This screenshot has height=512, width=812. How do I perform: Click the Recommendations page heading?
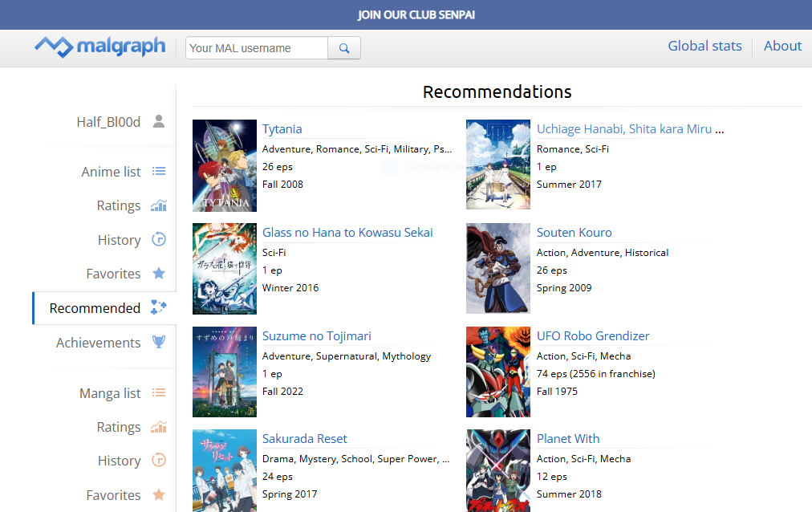497,91
